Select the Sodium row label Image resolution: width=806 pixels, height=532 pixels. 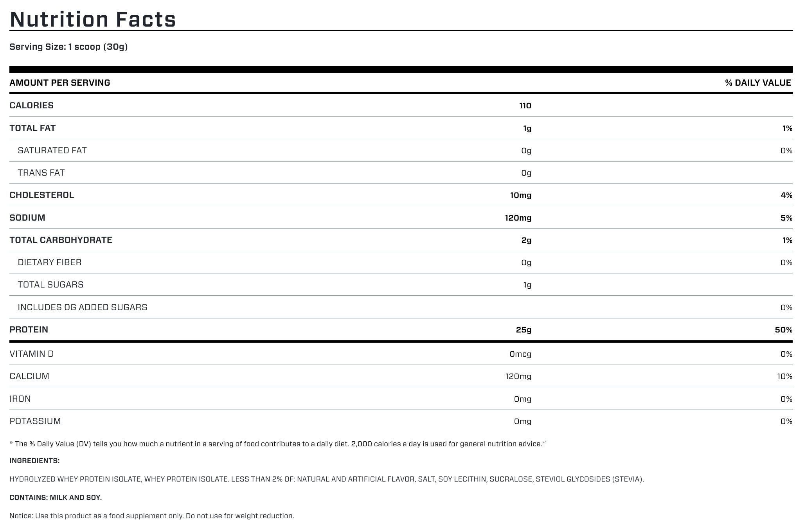27,217
